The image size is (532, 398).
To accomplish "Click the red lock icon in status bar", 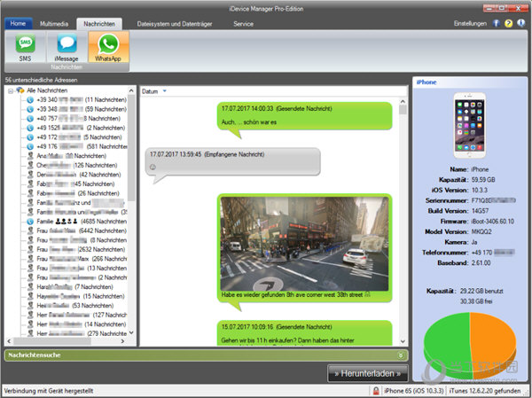I will (376, 391).
